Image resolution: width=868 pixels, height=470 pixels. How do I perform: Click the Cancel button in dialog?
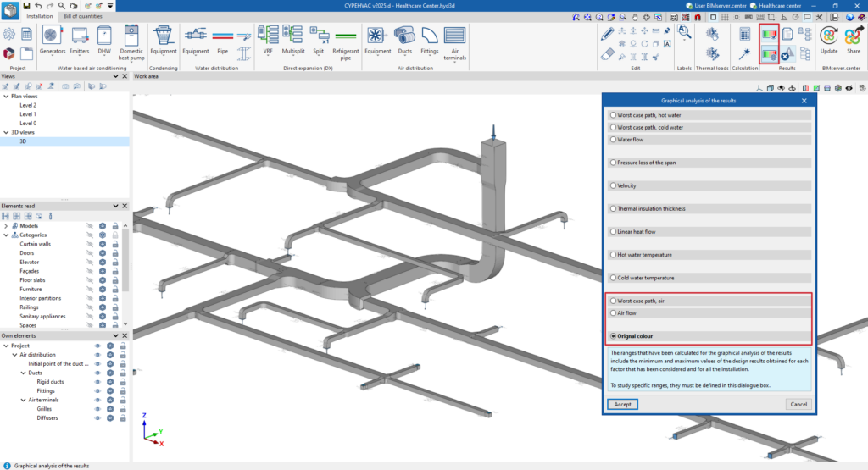[798, 404]
